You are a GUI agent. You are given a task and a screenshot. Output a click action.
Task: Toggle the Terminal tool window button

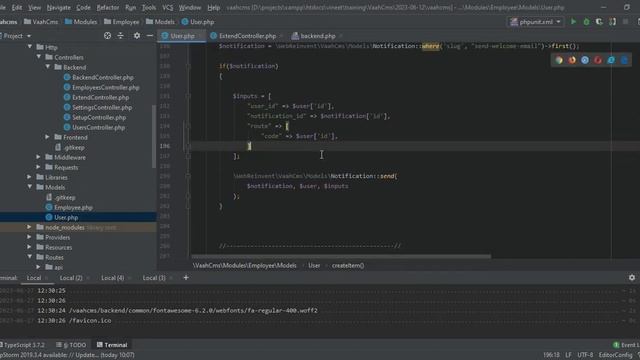pyautogui.click(x=112, y=345)
